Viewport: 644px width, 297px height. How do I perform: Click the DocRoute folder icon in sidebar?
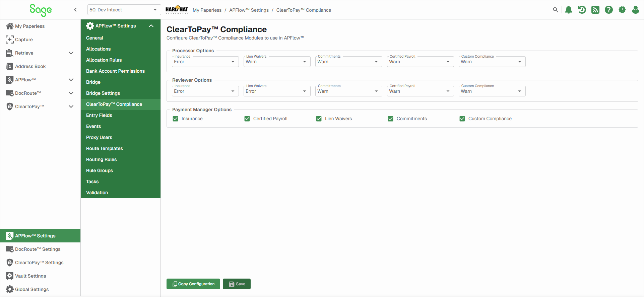(10, 93)
